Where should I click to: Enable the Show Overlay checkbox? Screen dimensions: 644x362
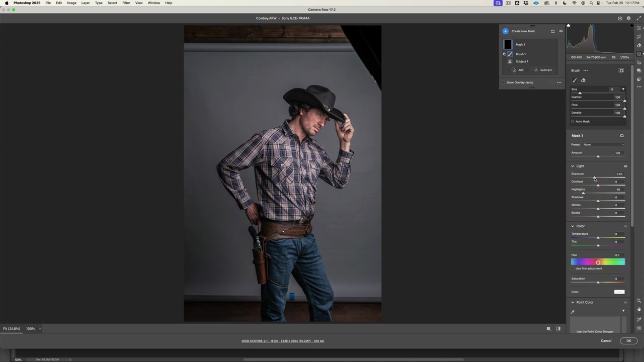503,82
